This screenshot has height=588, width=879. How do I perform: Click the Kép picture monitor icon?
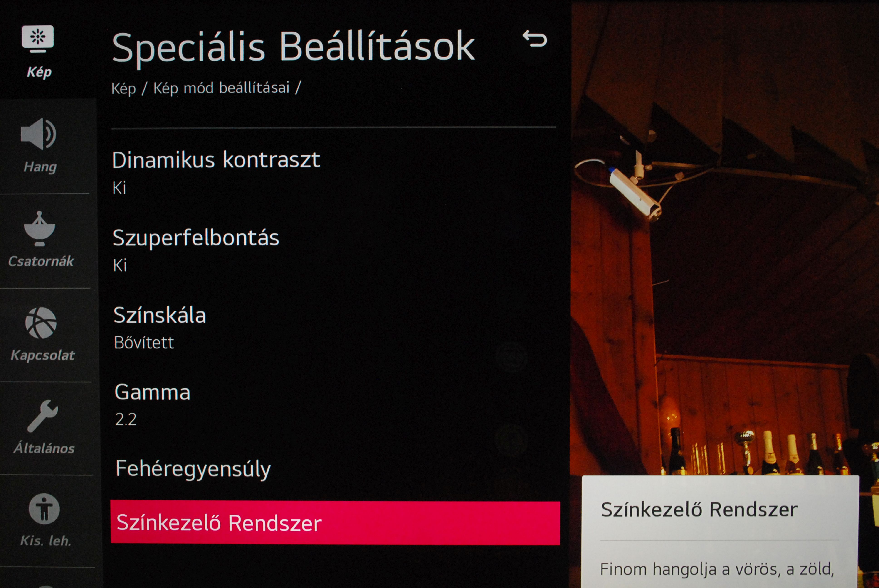point(37,39)
